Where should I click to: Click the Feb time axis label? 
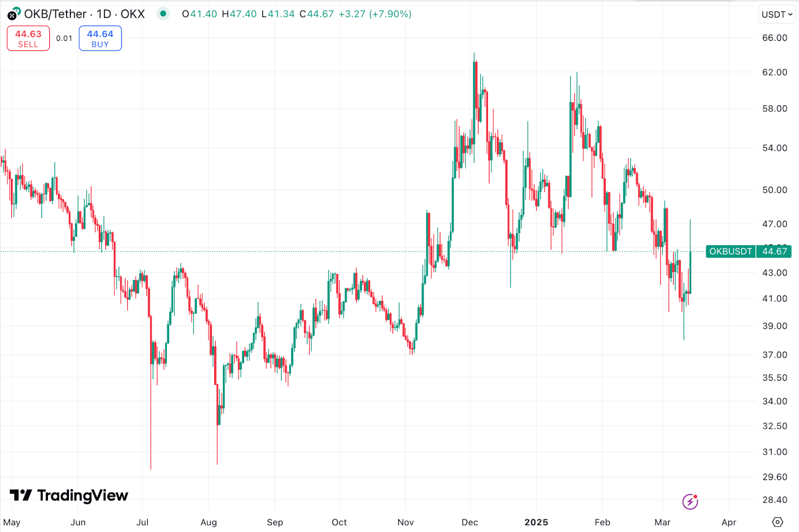(602, 523)
